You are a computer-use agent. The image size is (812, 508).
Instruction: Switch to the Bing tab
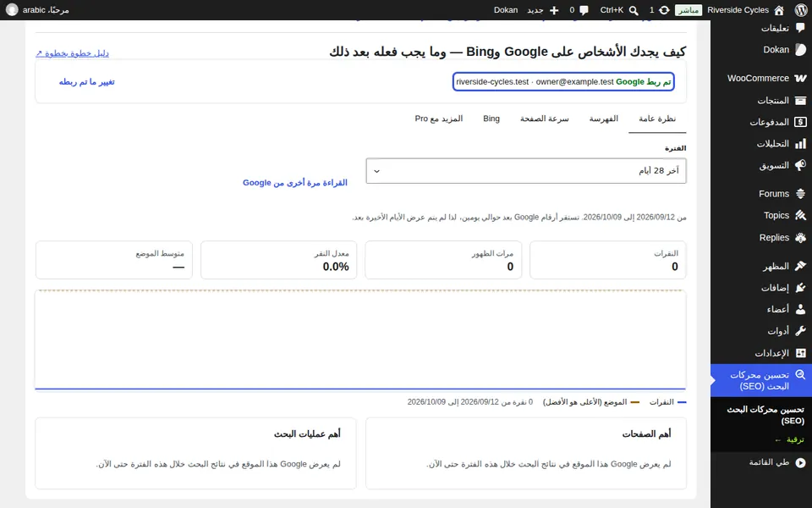coord(491,119)
